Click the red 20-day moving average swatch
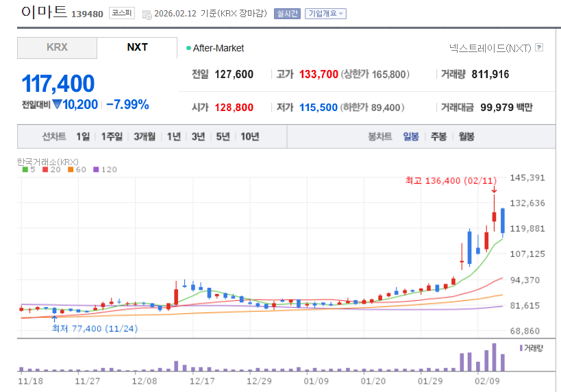This screenshot has width=561, height=392. [x=45, y=169]
